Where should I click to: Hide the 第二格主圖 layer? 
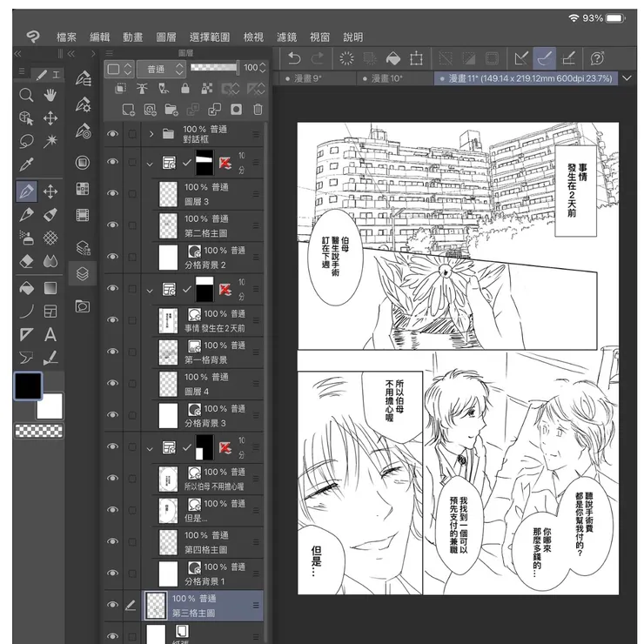tap(112, 225)
